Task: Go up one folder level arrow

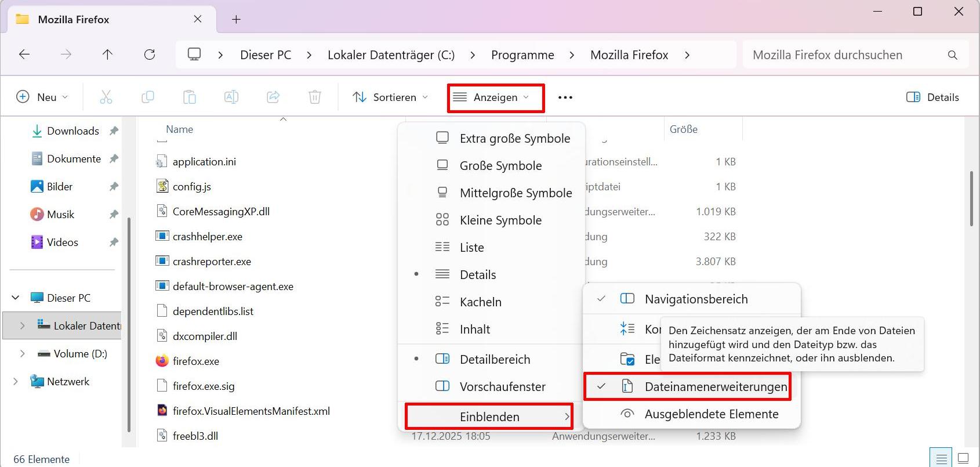Action: 107,55
